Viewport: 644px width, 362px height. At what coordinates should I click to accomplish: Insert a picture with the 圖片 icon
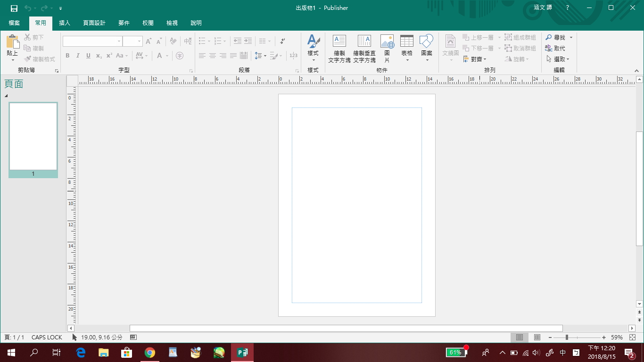387,41
